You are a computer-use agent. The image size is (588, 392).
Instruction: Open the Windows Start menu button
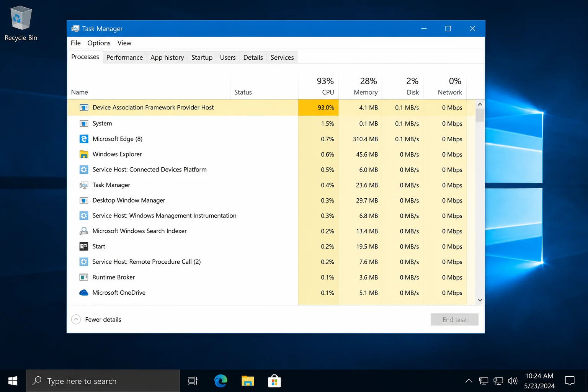[x=13, y=381]
